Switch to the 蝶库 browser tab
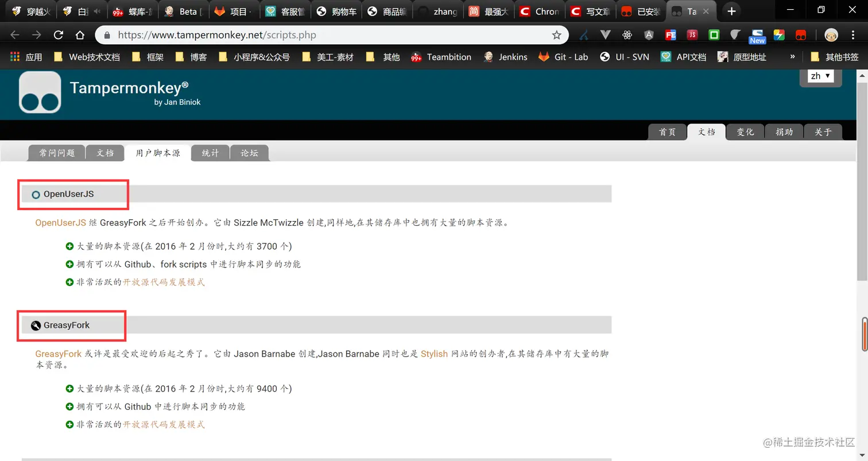 [x=133, y=11]
